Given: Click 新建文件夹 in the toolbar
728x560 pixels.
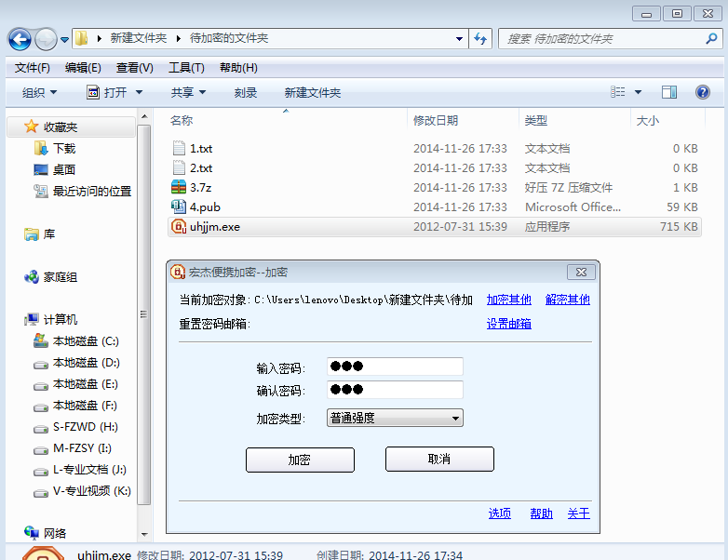Looking at the screenshot, I should coord(313,93).
